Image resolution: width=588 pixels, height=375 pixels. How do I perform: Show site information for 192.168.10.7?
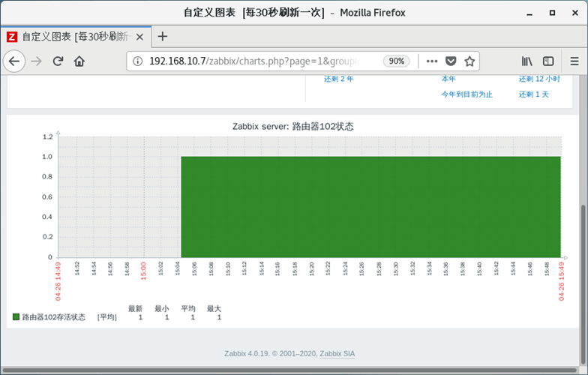click(138, 61)
